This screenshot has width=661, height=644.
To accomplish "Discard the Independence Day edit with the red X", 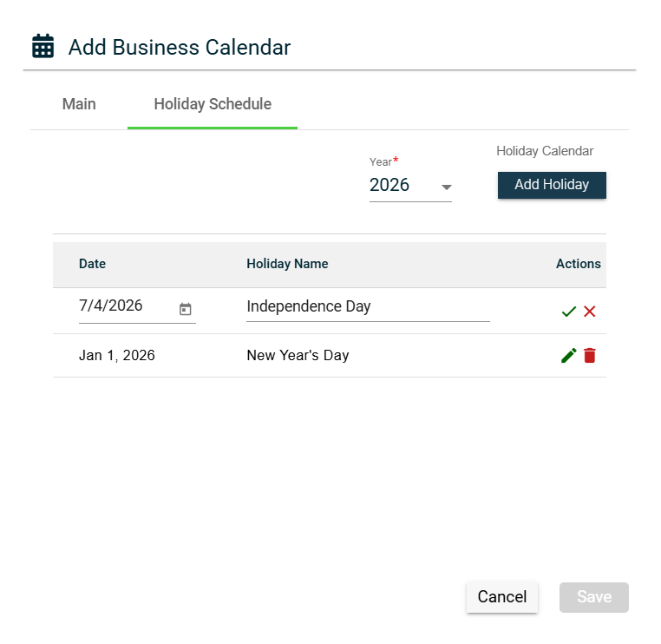I will (590, 312).
